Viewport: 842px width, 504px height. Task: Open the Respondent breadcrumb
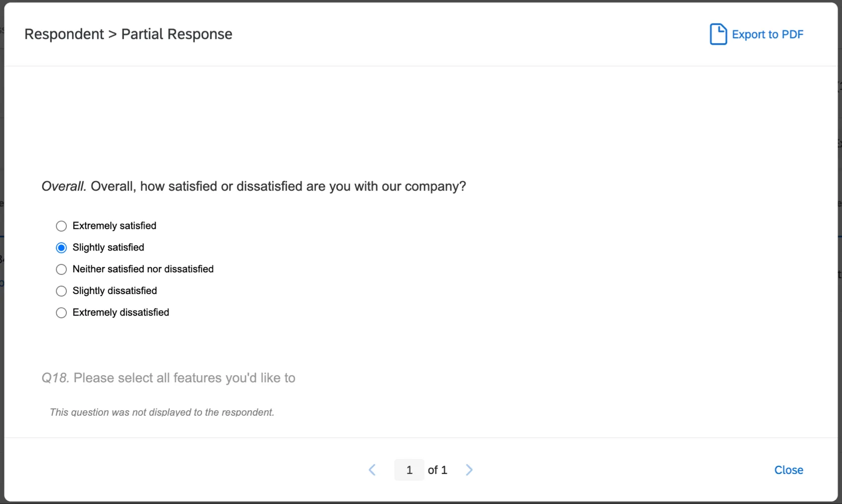[x=64, y=34]
